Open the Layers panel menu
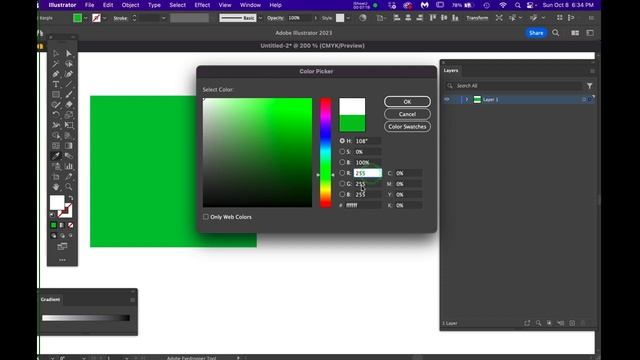The image size is (640, 360). [x=592, y=71]
